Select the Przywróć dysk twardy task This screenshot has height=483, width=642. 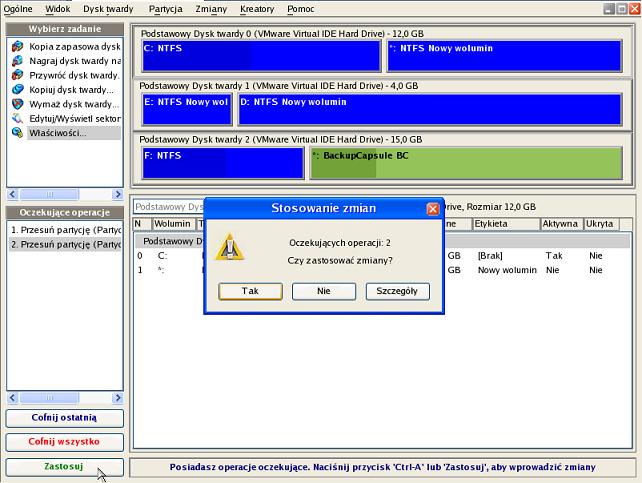pyautogui.click(x=75, y=75)
